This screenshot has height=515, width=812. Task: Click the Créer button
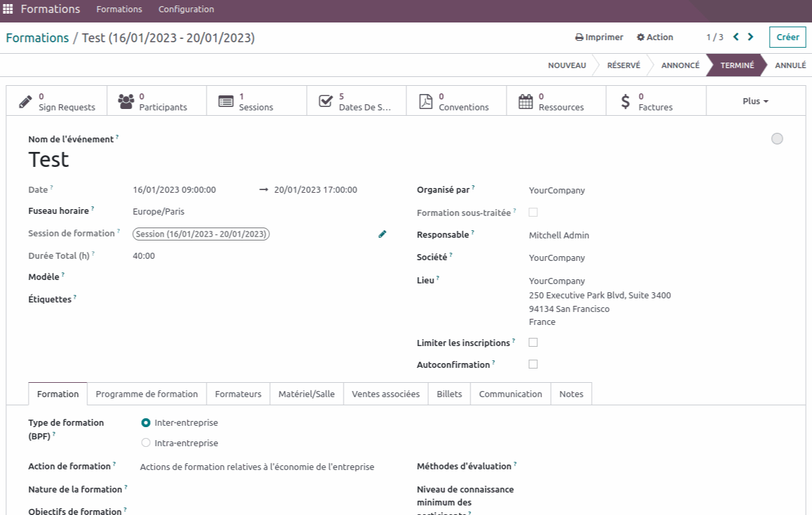pyautogui.click(x=787, y=37)
